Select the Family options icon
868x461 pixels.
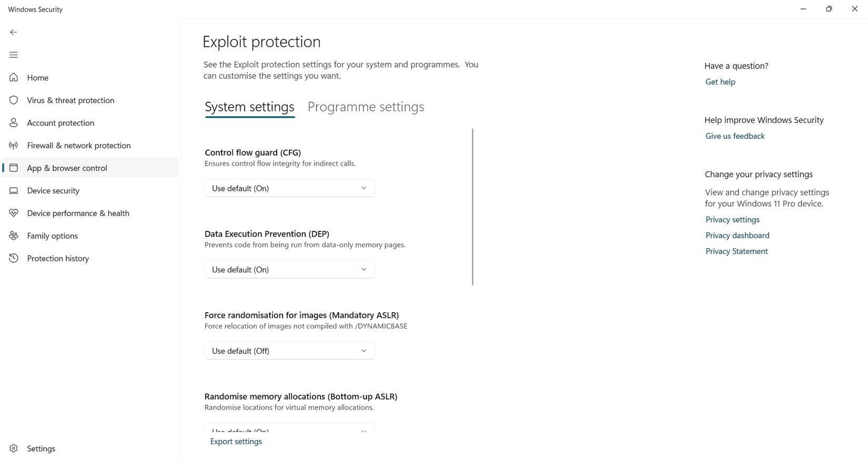(x=13, y=235)
